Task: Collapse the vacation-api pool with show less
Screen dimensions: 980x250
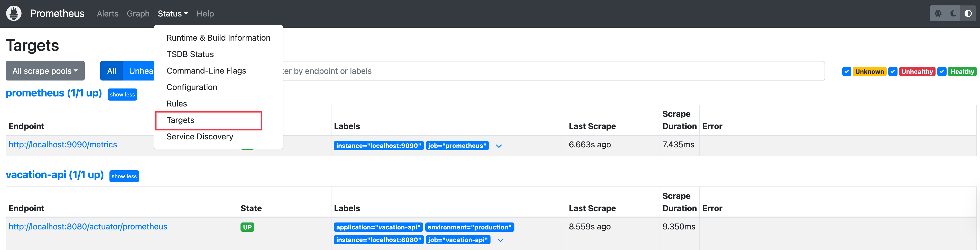Action: [124, 176]
